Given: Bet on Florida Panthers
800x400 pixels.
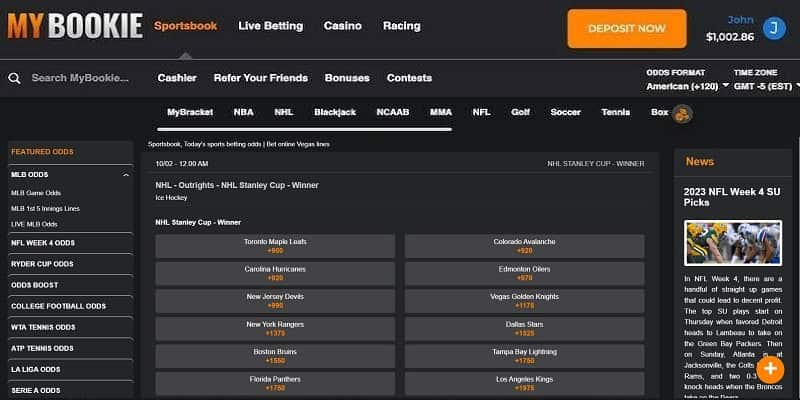Looking at the screenshot, I should tap(275, 384).
